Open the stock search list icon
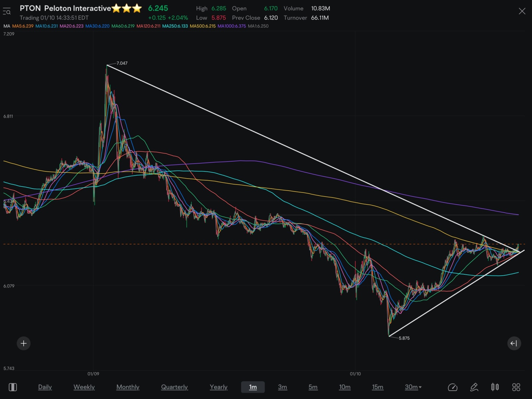532x399 pixels. click(x=7, y=11)
